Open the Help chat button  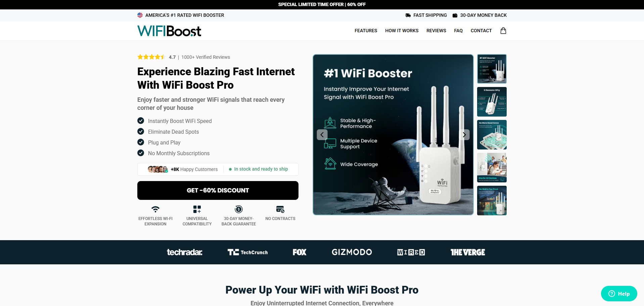(x=619, y=294)
